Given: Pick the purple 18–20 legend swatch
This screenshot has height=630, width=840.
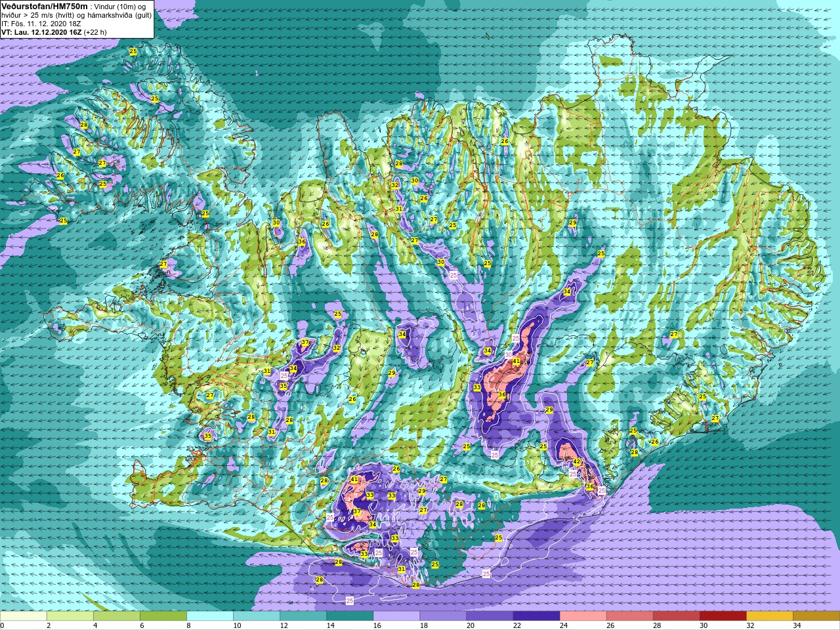Looking at the screenshot, I should pos(442,616).
